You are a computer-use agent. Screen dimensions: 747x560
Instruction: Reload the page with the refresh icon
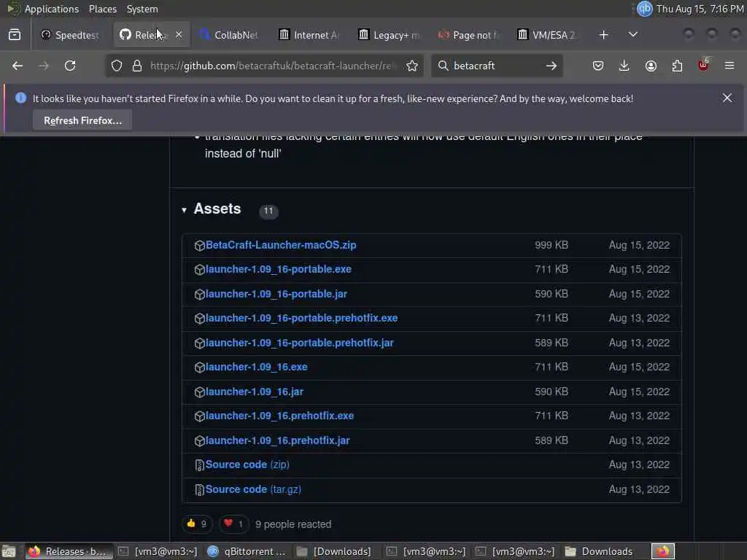70,66
